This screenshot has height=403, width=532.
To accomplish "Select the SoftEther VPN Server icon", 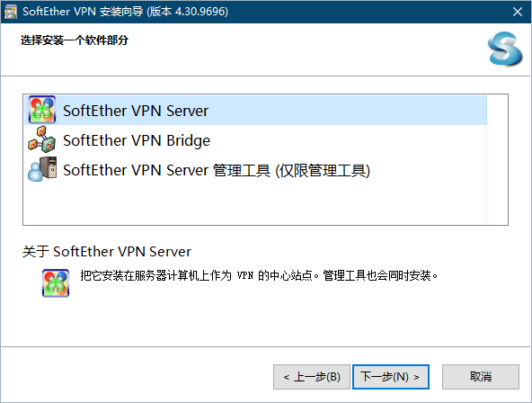I will 42,110.
